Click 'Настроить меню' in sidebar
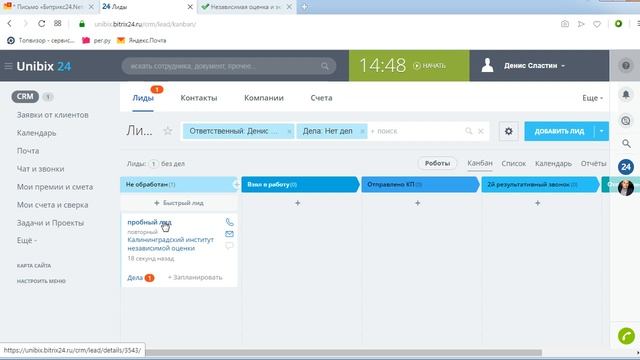640x360 pixels. coord(41,281)
